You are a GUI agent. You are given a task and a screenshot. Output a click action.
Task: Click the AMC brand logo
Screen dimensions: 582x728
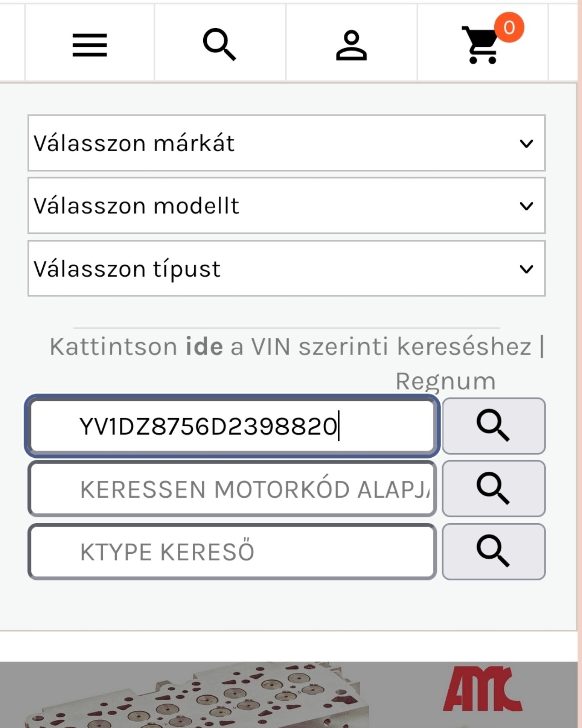[482, 689]
